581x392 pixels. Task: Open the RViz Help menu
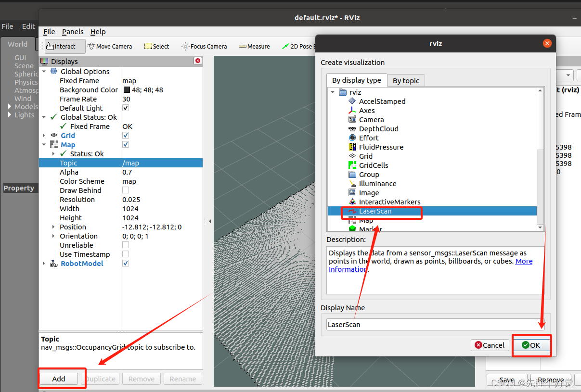[x=98, y=31]
